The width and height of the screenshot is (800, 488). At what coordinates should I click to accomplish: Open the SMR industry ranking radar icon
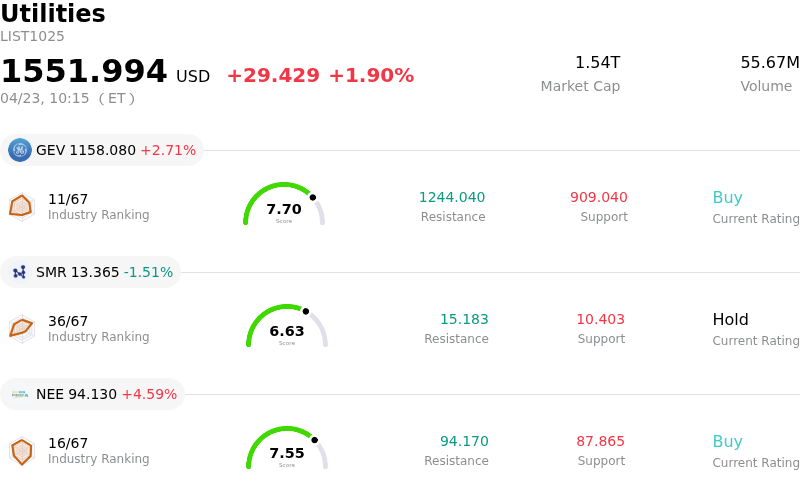[21, 328]
